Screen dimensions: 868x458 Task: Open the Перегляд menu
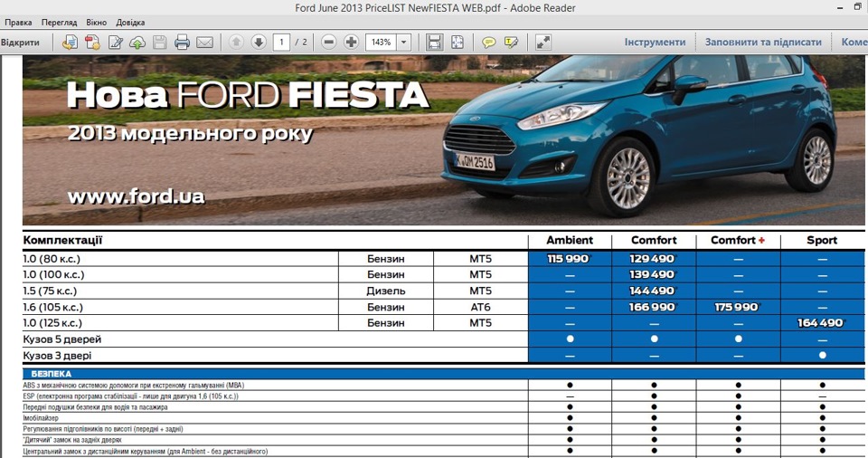tap(60, 23)
